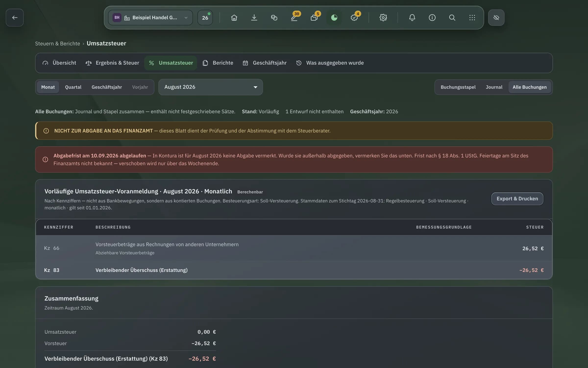Open the pen icon with badge 30

pos(294,17)
